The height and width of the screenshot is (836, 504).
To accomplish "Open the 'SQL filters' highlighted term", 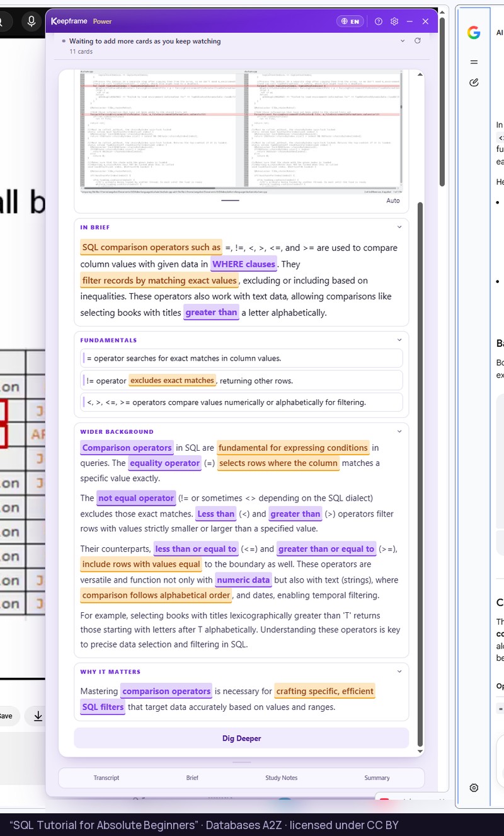I will click(x=103, y=707).
